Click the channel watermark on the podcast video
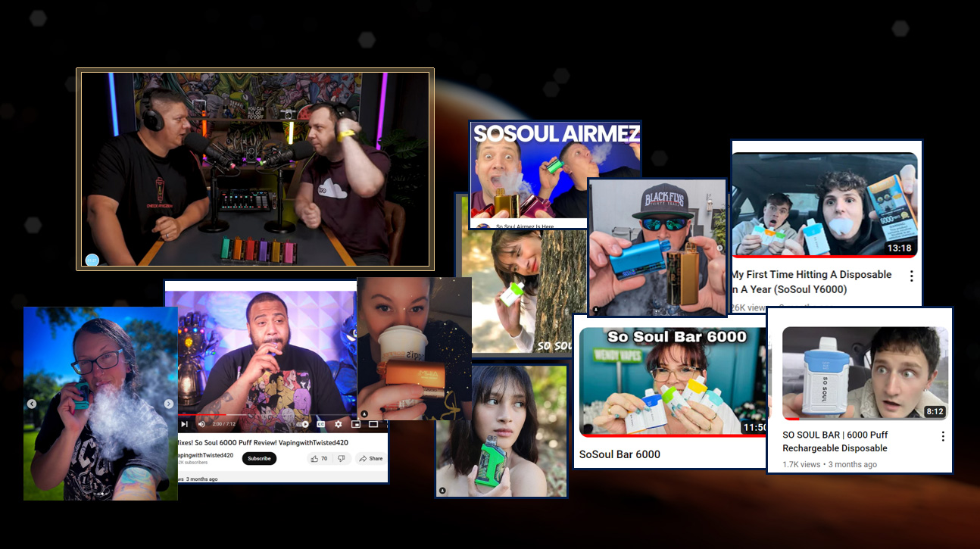Image resolution: width=980 pixels, height=549 pixels. [92, 260]
